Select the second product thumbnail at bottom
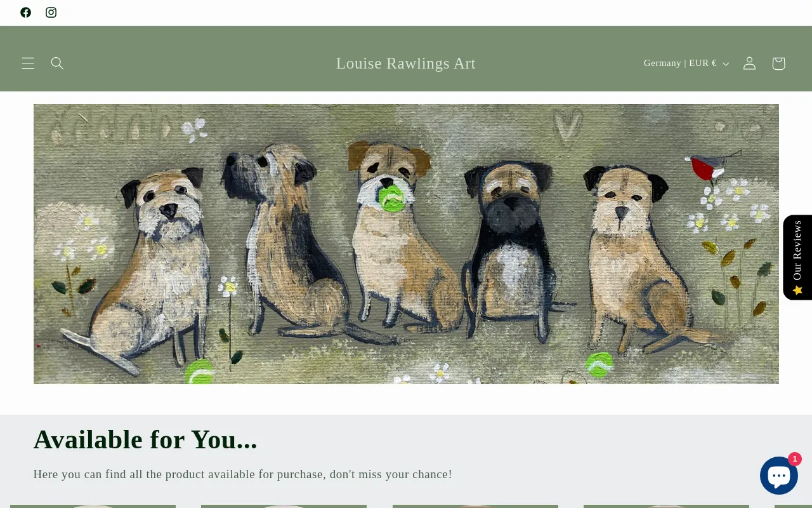812x508 pixels. click(284, 506)
